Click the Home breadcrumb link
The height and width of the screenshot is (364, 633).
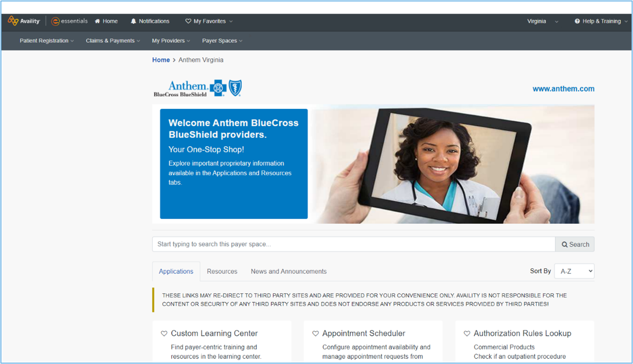coord(161,60)
